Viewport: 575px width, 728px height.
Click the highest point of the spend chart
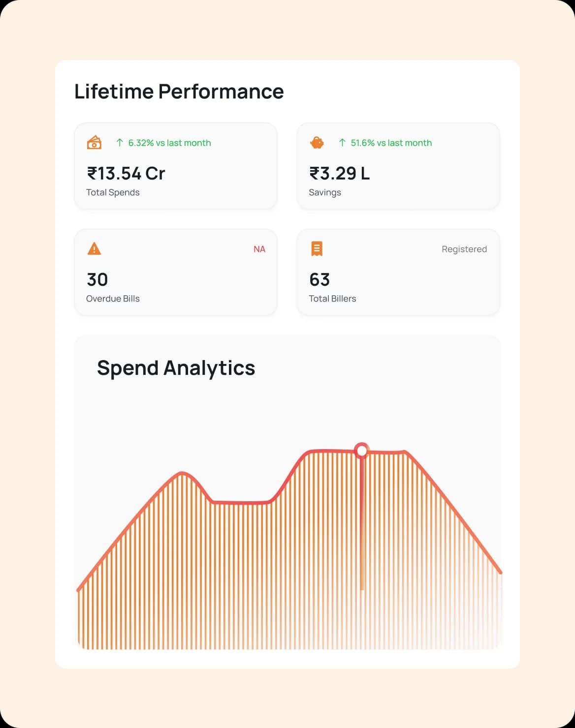362,450
